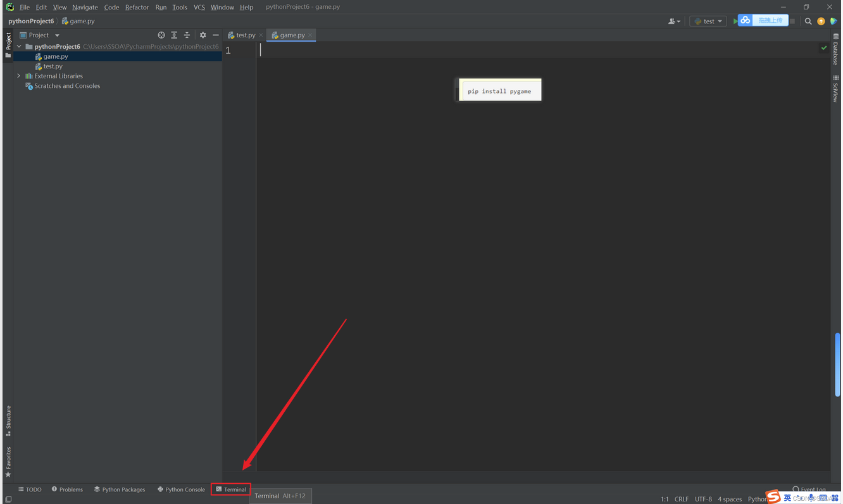Click the tool windows quick-access icon
This screenshot has width=843, height=504.
pyautogui.click(x=8, y=499)
